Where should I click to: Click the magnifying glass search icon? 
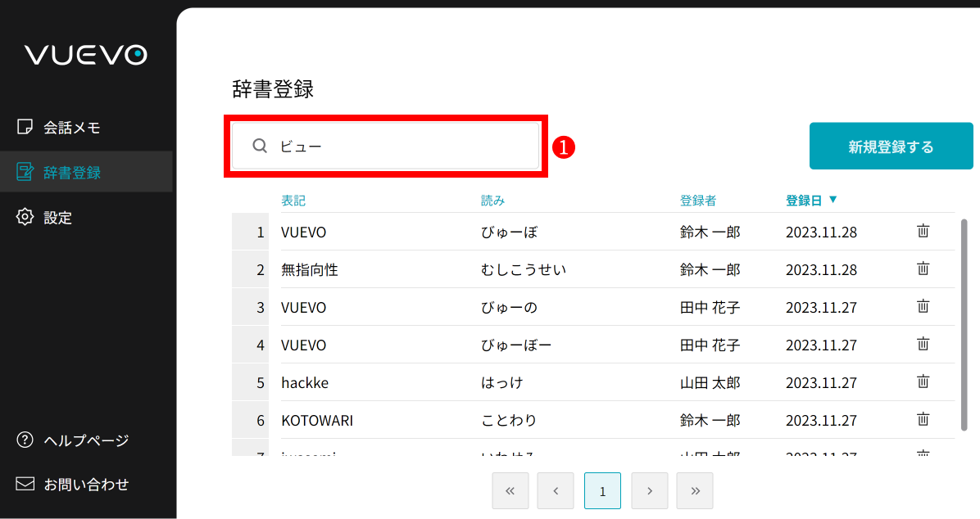[x=260, y=145]
